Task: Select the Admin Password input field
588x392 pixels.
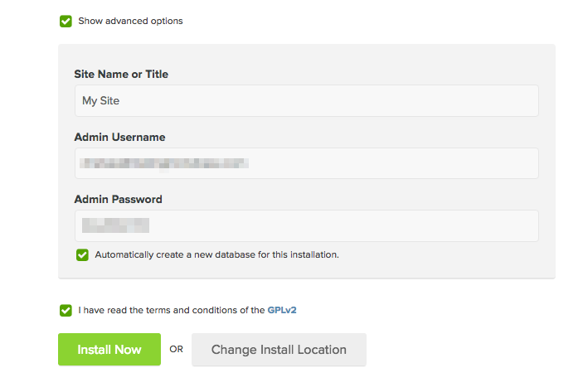Action: coord(306,225)
